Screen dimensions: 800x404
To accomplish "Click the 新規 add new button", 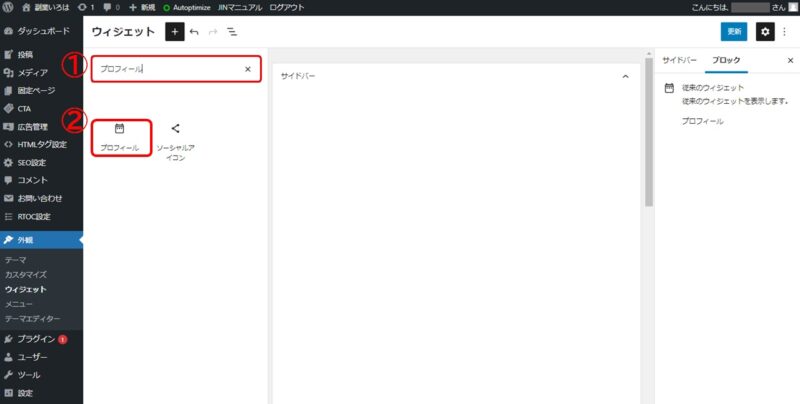I will point(142,7).
